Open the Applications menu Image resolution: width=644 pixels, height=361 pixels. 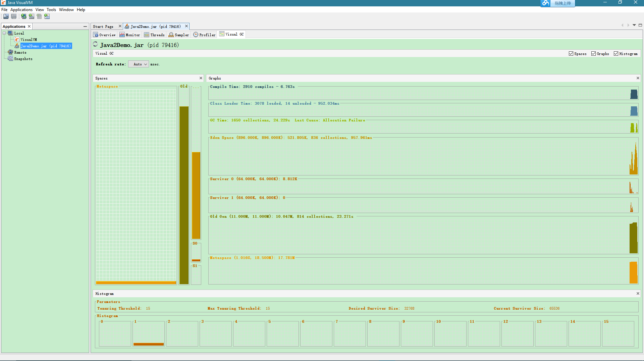(x=21, y=10)
